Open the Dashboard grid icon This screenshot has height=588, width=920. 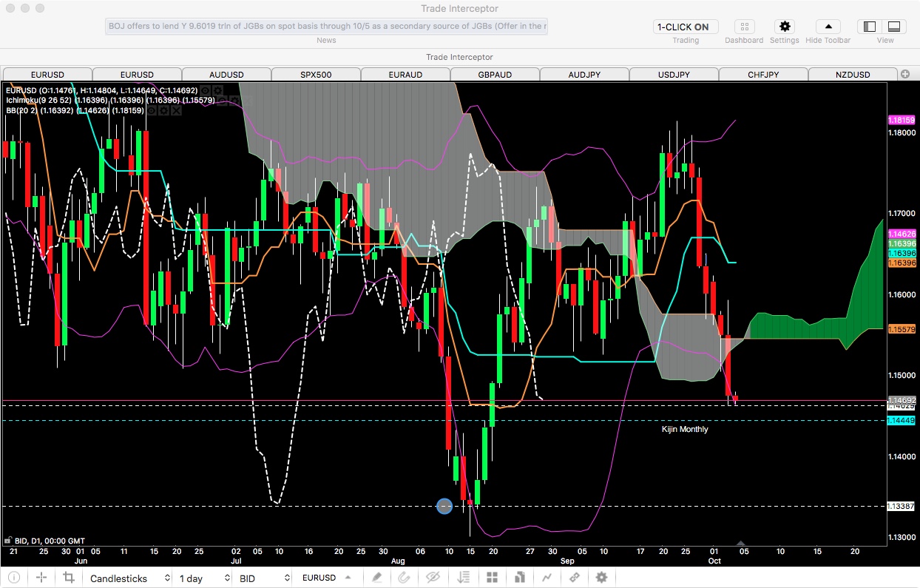[744, 27]
